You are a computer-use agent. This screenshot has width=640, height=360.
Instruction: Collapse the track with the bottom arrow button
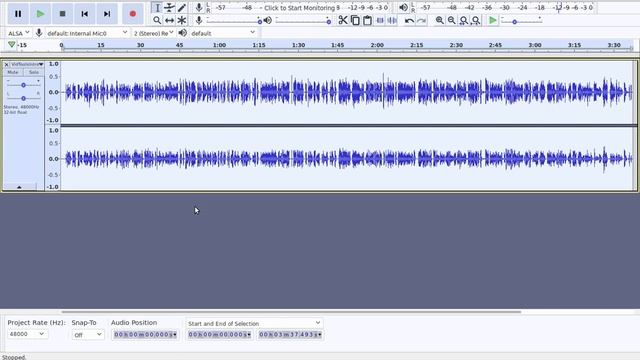click(x=19, y=187)
